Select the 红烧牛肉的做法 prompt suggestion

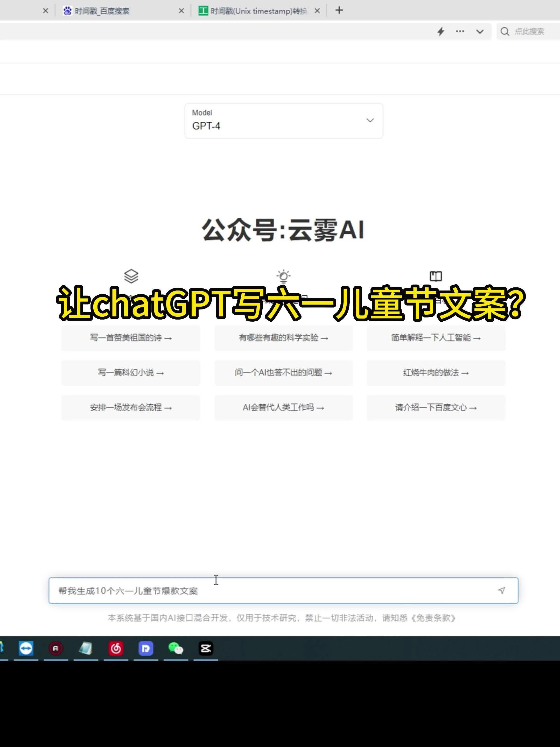(x=436, y=373)
